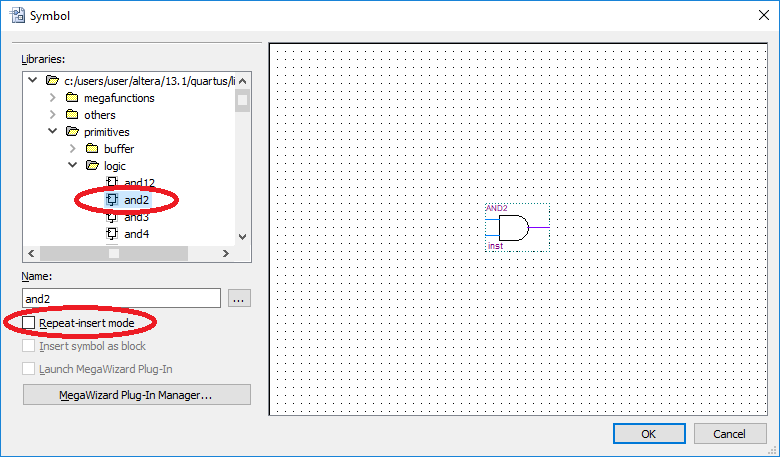This screenshot has width=780, height=457.
Task: Select the and4 tree entry
Action: (x=136, y=234)
